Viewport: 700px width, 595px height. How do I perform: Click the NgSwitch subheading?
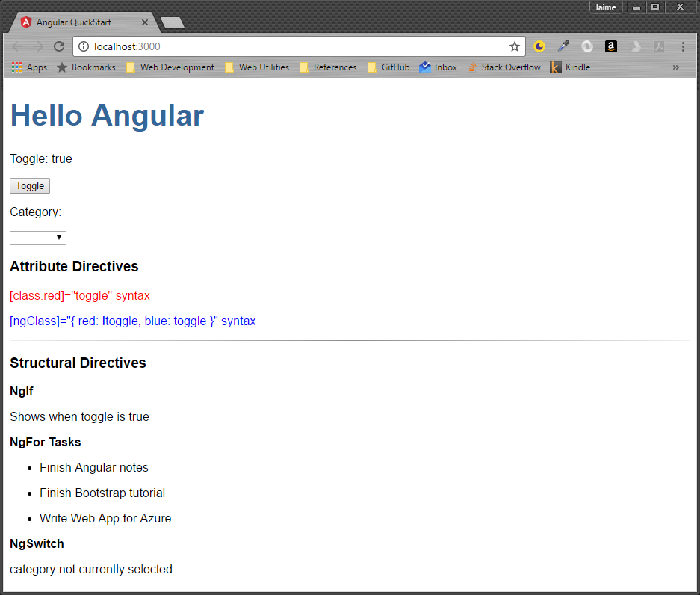tap(37, 544)
